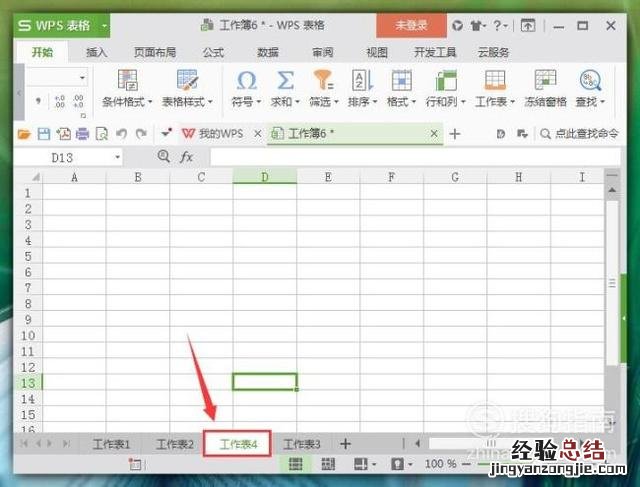The image size is (640, 487).
Task: Click the Print icon
Action: click(82, 134)
